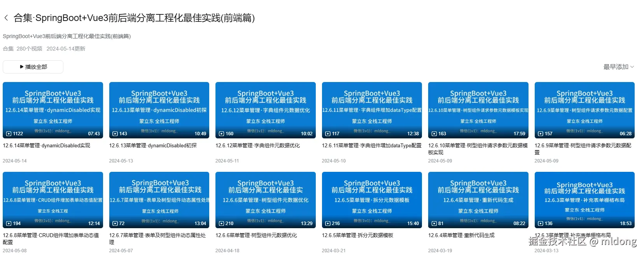Click the 17:59 duration label
The height and width of the screenshot is (255, 644).
(x=519, y=134)
